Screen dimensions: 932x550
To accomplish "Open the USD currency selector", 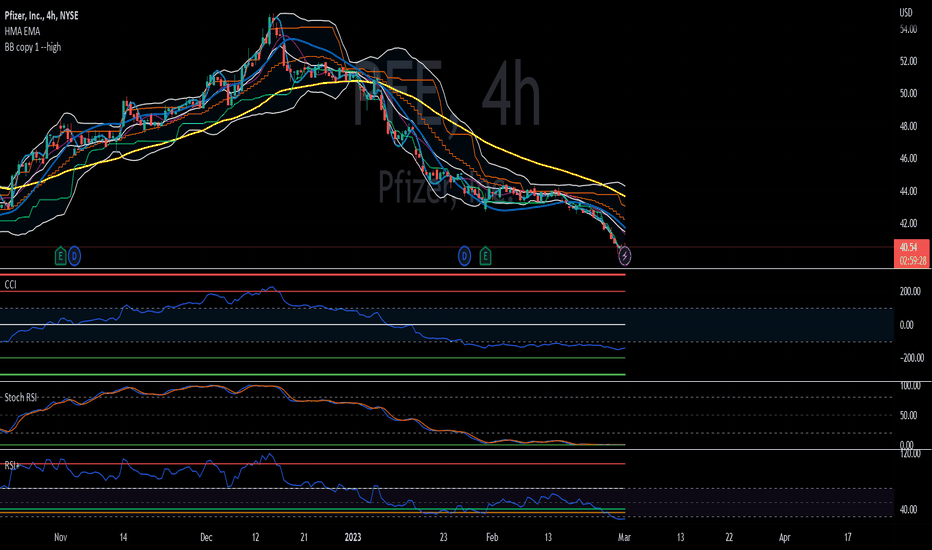I will (x=906, y=12).
